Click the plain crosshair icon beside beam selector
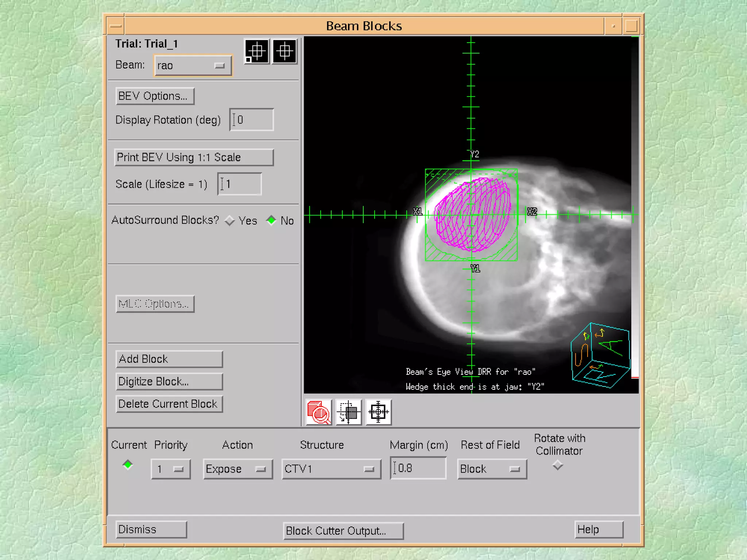This screenshot has width=747, height=560. [285, 51]
